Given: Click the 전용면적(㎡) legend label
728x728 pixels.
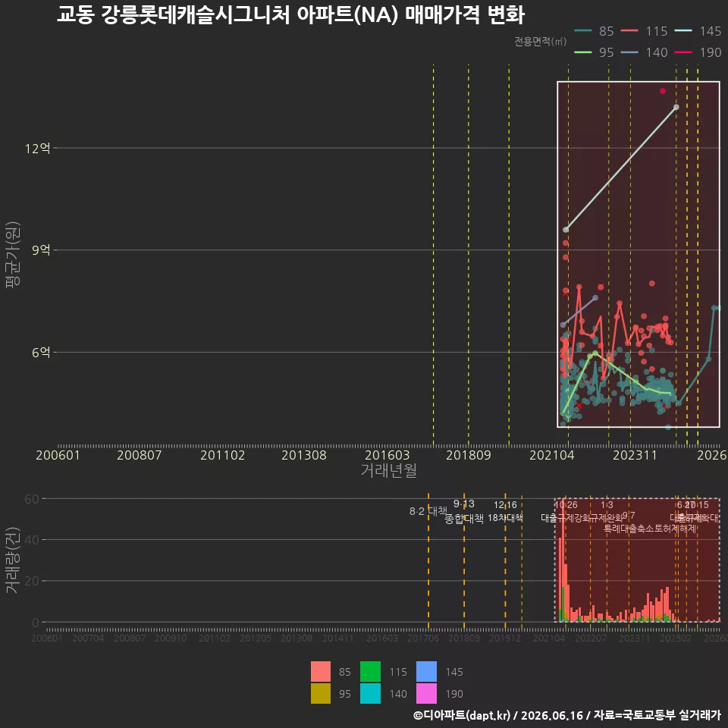Looking at the screenshot, I should click(541, 42).
